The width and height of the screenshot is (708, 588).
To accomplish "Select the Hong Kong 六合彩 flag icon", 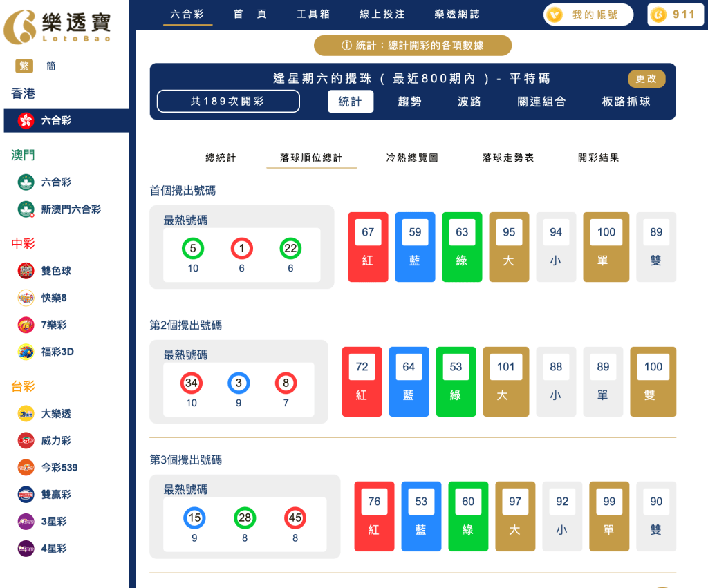I will (x=26, y=120).
